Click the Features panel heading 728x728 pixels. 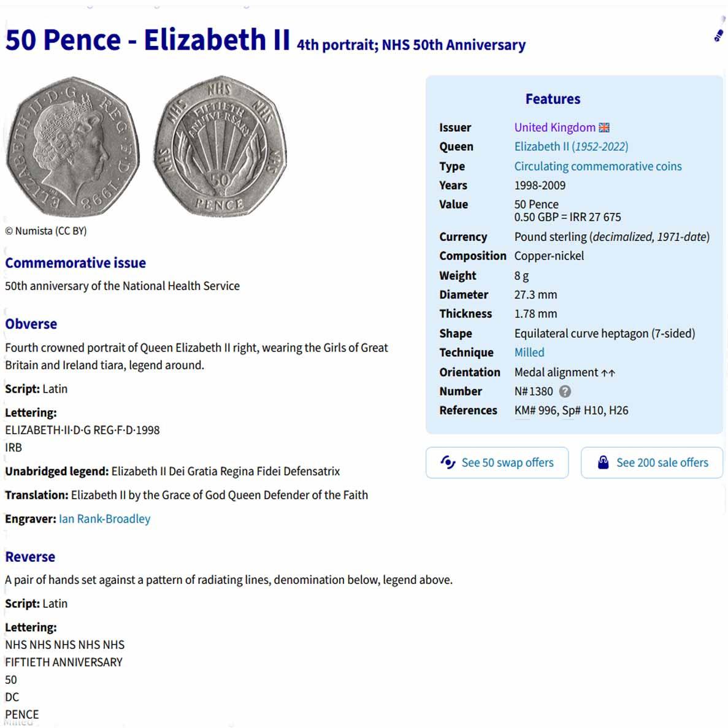coord(553,99)
